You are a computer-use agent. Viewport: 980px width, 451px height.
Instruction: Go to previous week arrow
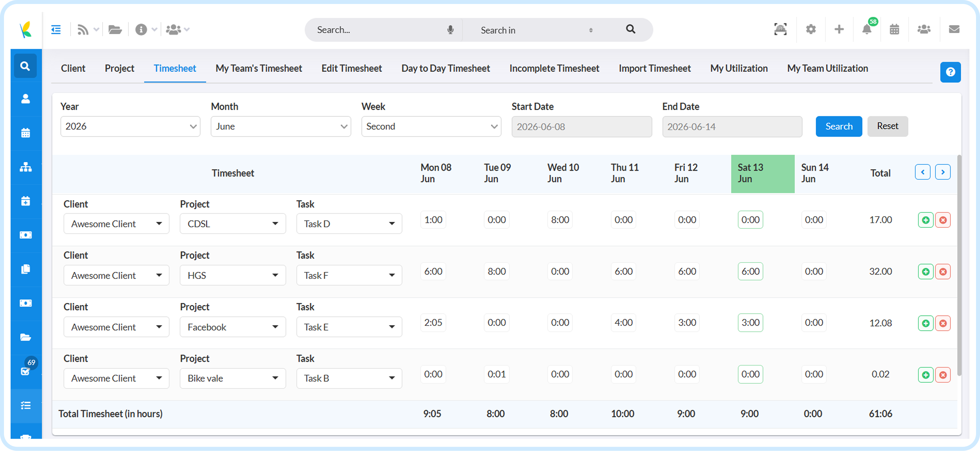pos(922,172)
